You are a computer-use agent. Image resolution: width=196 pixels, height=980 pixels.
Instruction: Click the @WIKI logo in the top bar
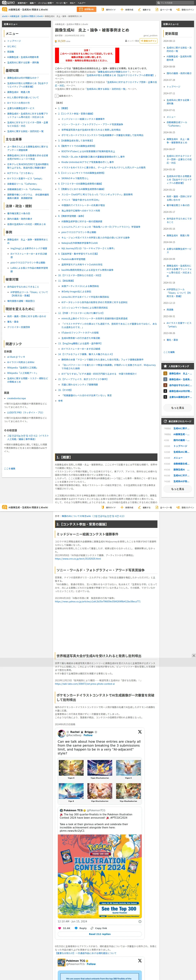coord(8,3)
